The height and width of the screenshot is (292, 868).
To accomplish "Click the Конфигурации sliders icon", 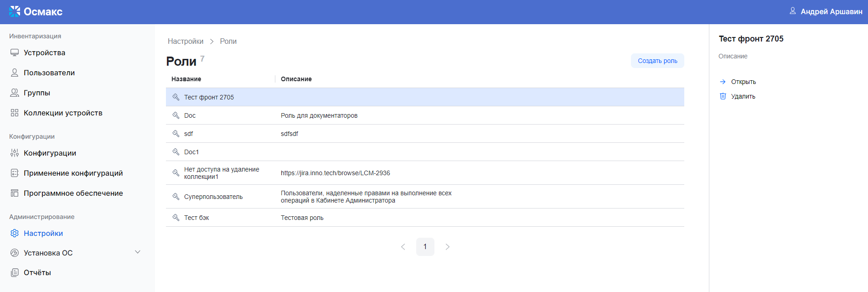I will (15, 153).
